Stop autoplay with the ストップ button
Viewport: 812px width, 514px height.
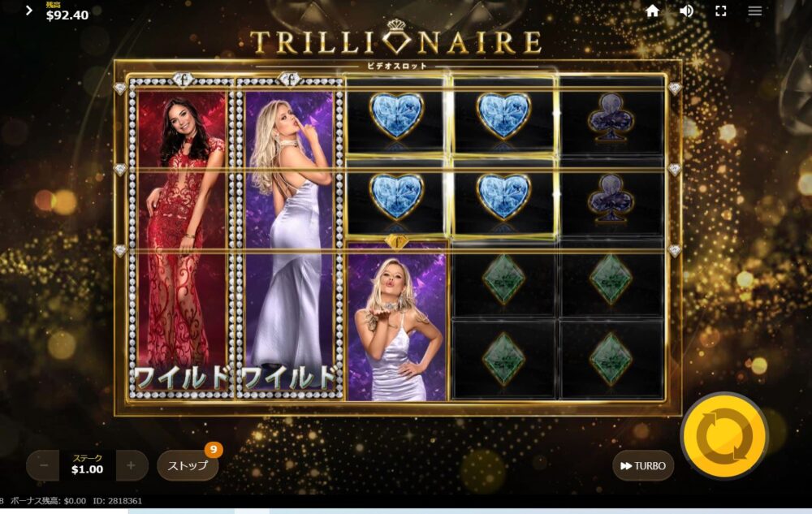188,465
